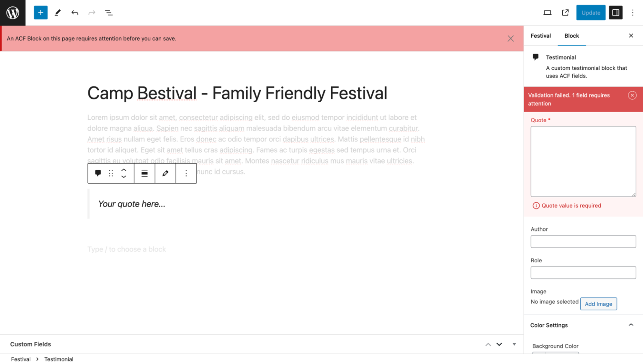Open alignment options in block toolbar
The height and width of the screenshot is (364, 643).
pyautogui.click(x=144, y=173)
